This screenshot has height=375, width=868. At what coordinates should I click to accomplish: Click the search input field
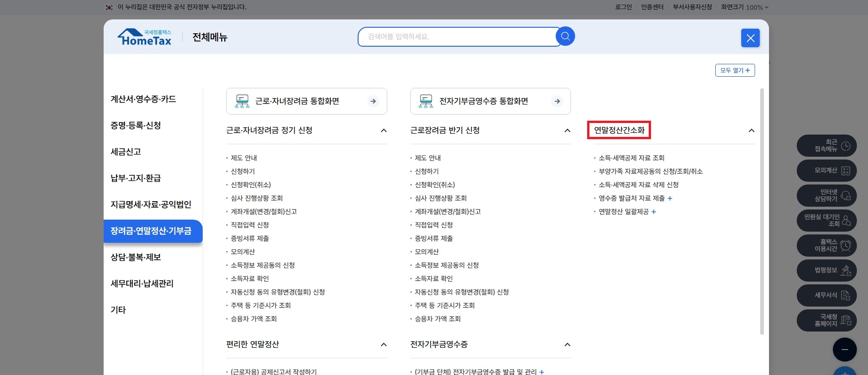click(458, 37)
